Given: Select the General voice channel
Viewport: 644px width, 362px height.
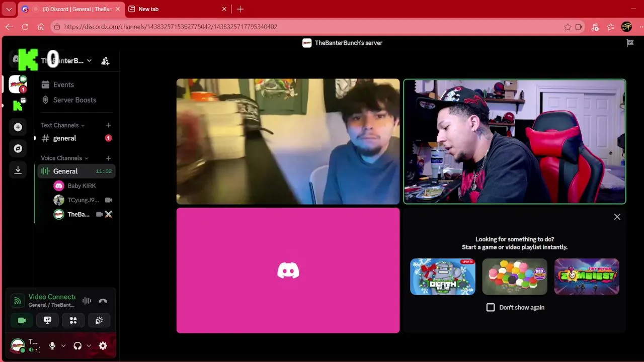Looking at the screenshot, I should [x=75, y=171].
